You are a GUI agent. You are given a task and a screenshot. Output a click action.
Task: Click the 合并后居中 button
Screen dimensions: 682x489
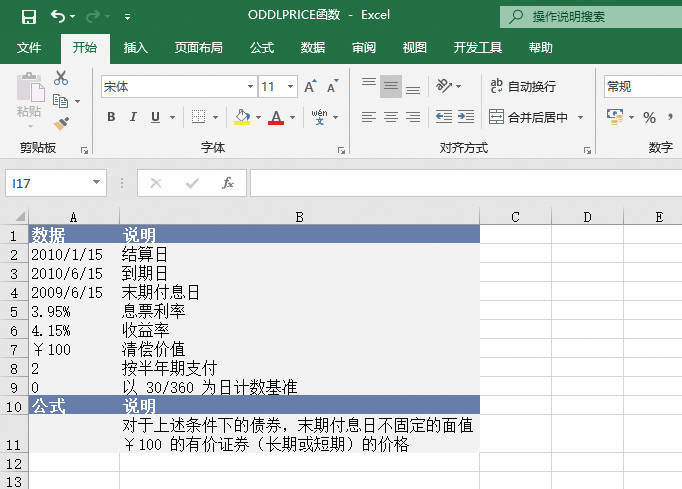(x=528, y=117)
